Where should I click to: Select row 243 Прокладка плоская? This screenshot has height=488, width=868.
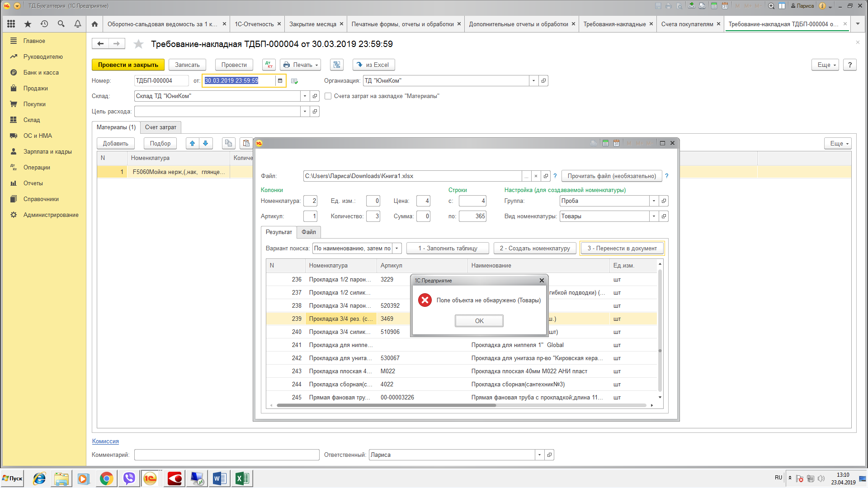[x=461, y=371]
